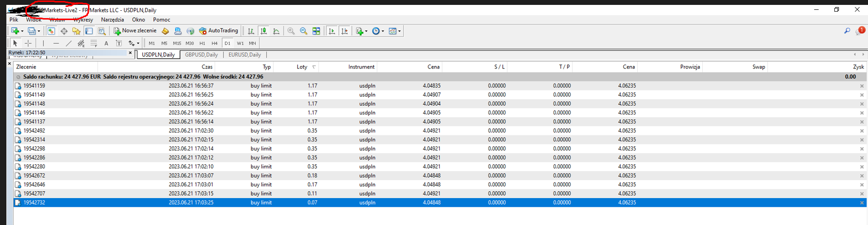Toggle the Market Watch panel icon
868x225 pixels.
click(51, 31)
